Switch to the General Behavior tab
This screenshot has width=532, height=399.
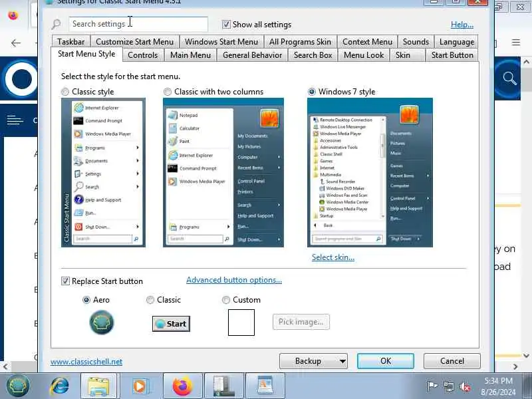pyautogui.click(x=252, y=55)
